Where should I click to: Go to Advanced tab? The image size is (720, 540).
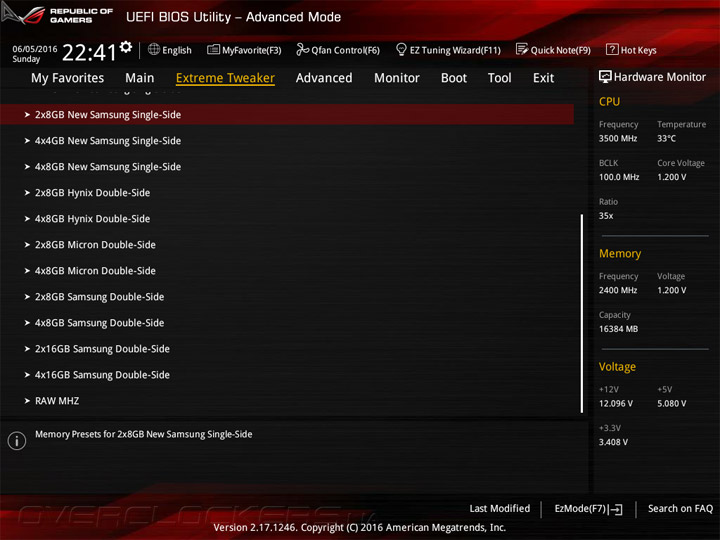coord(324,78)
